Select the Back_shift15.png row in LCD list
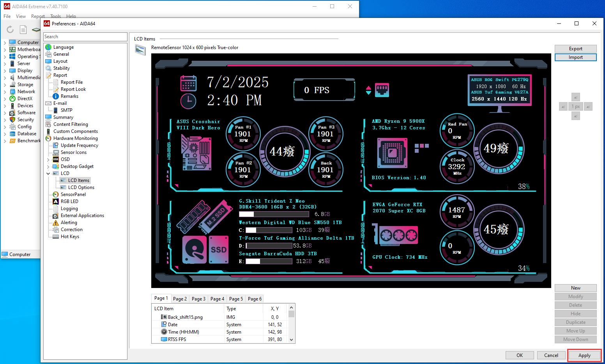The image size is (605, 364). pos(185,317)
